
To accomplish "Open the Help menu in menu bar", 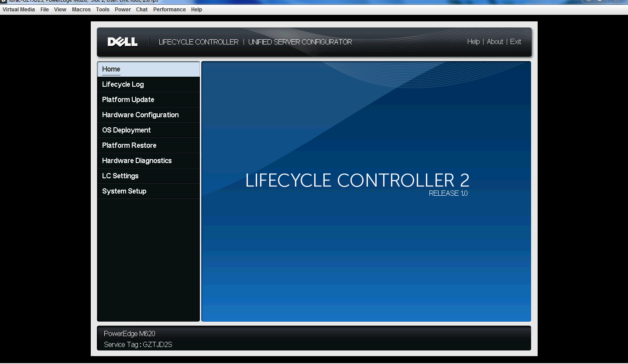I will pyautogui.click(x=196, y=10).
